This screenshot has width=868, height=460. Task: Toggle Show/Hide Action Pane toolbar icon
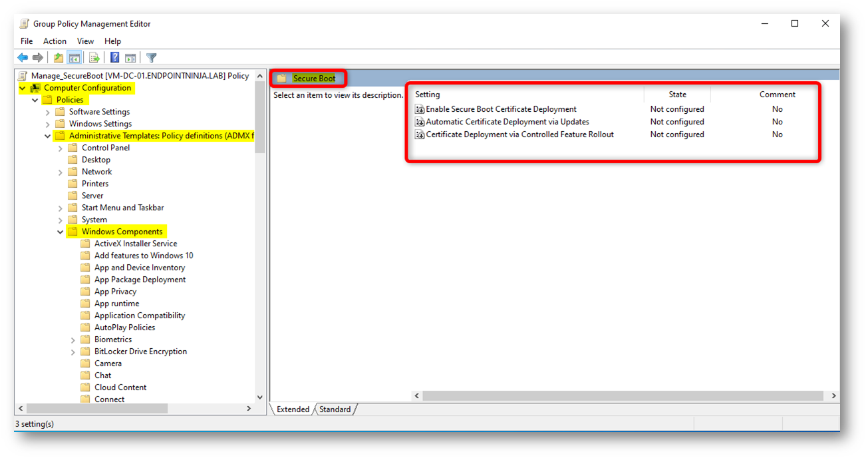[130, 58]
